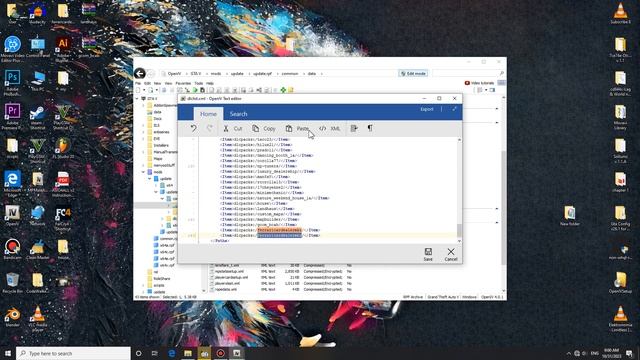Select the scripts folder in tree

pos(159,285)
